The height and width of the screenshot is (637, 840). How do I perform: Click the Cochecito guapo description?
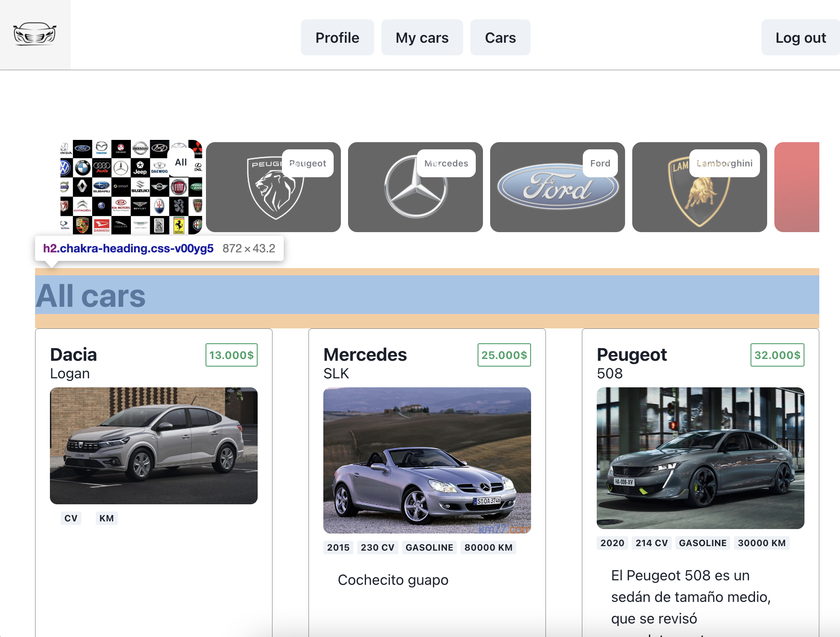click(x=393, y=580)
